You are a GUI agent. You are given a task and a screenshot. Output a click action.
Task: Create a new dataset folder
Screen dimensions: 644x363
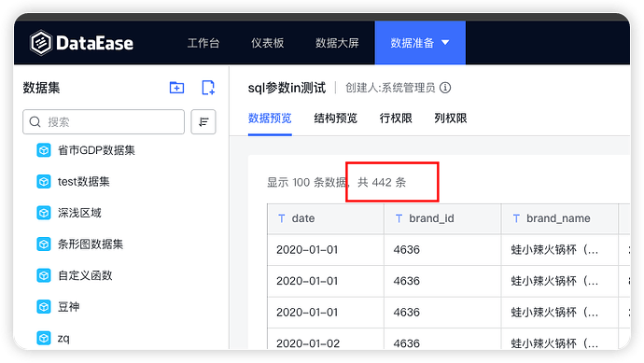[176, 88]
